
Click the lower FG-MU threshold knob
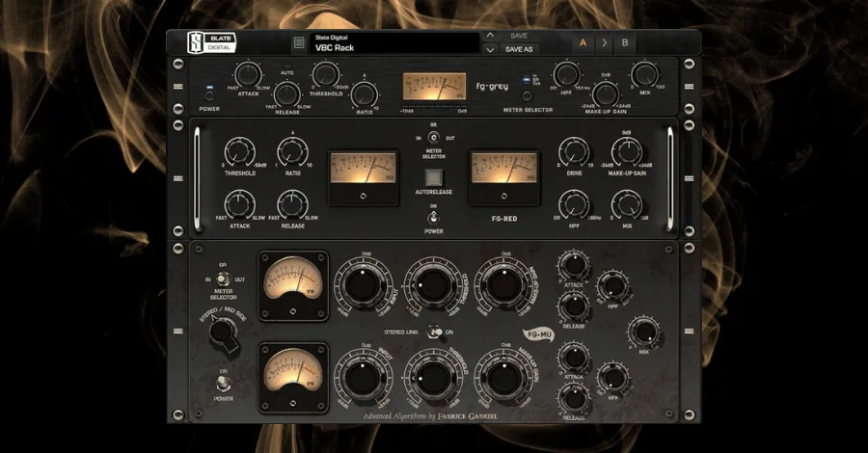[433, 377]
